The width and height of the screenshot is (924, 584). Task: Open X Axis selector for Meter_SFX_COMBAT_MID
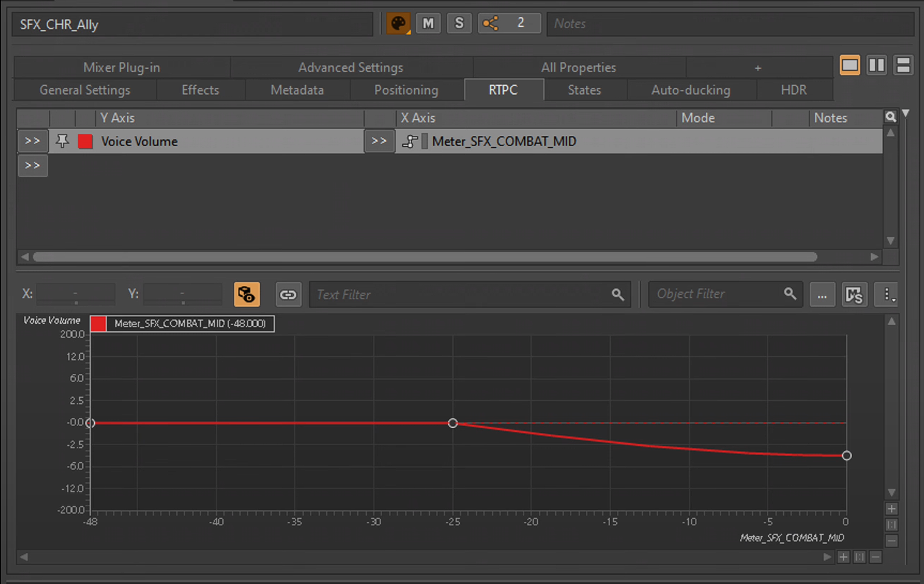click(x=379, y=141)
